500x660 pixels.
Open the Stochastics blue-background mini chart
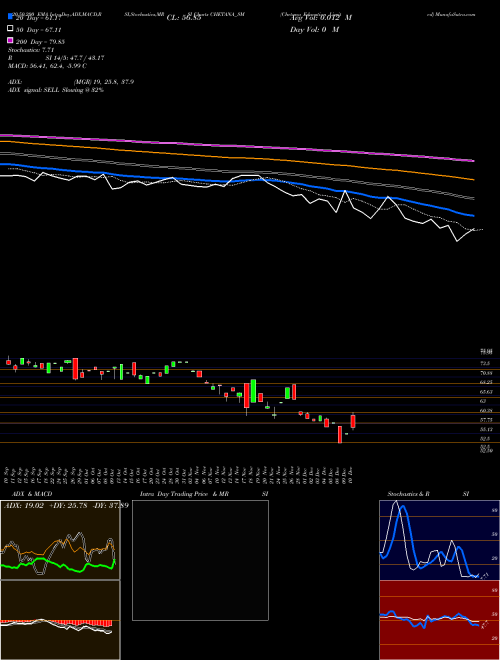point(439,540)
